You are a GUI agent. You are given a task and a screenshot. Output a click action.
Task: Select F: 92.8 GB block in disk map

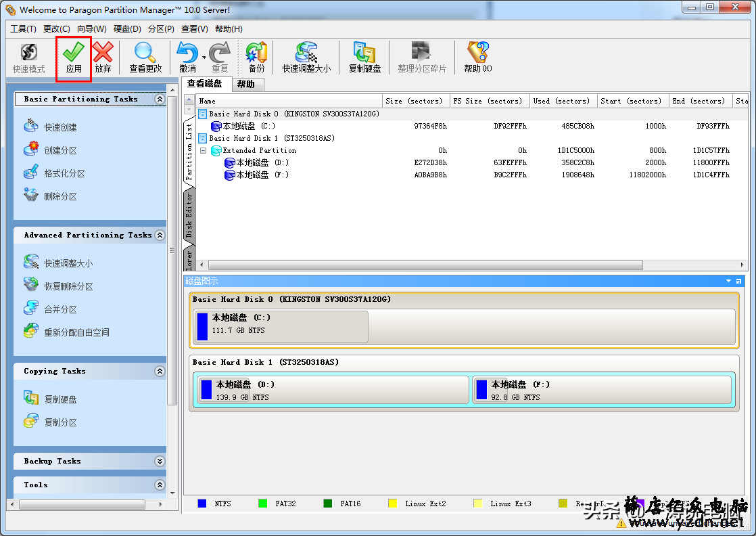603,390
